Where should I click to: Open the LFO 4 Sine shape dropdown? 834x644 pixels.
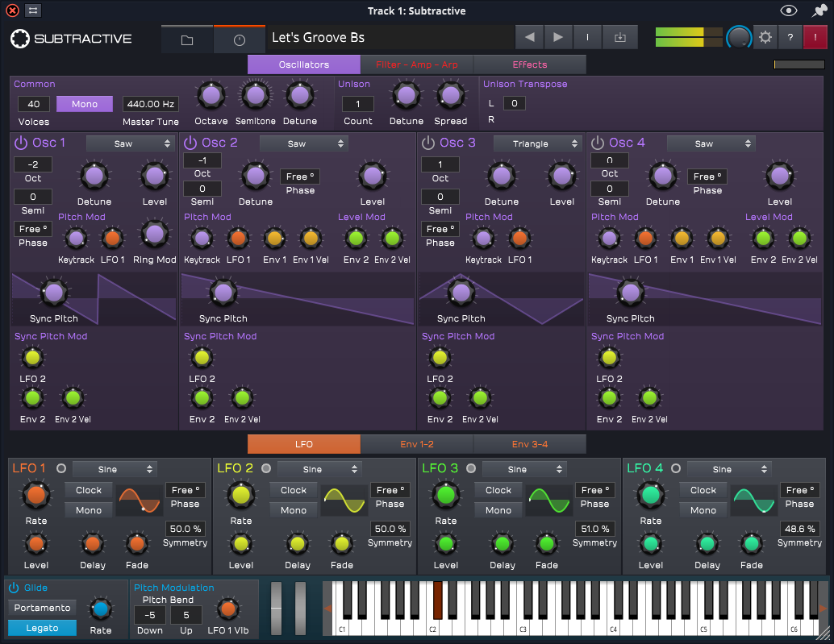(x=728, y=469)
